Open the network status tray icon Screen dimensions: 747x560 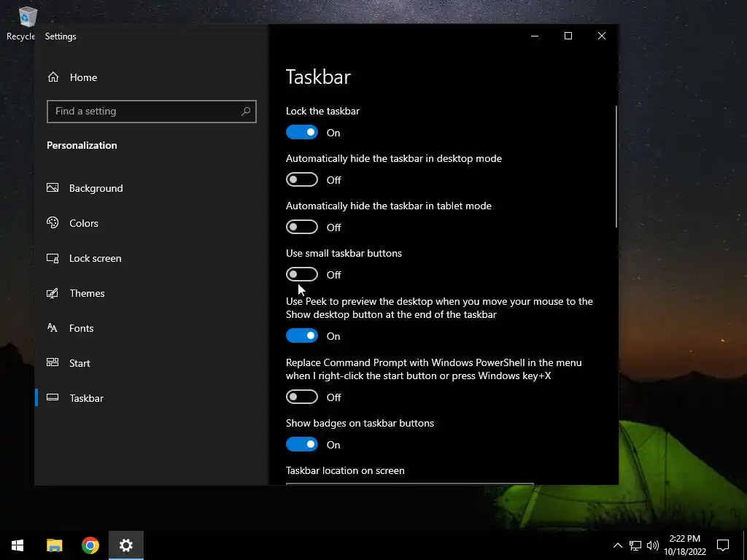pyautogui.click(x=635, y=545)
